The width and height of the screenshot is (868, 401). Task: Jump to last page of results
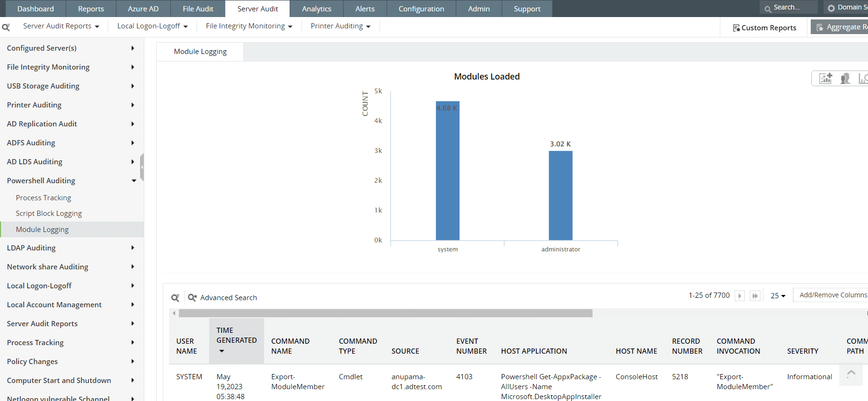point(755,296)
